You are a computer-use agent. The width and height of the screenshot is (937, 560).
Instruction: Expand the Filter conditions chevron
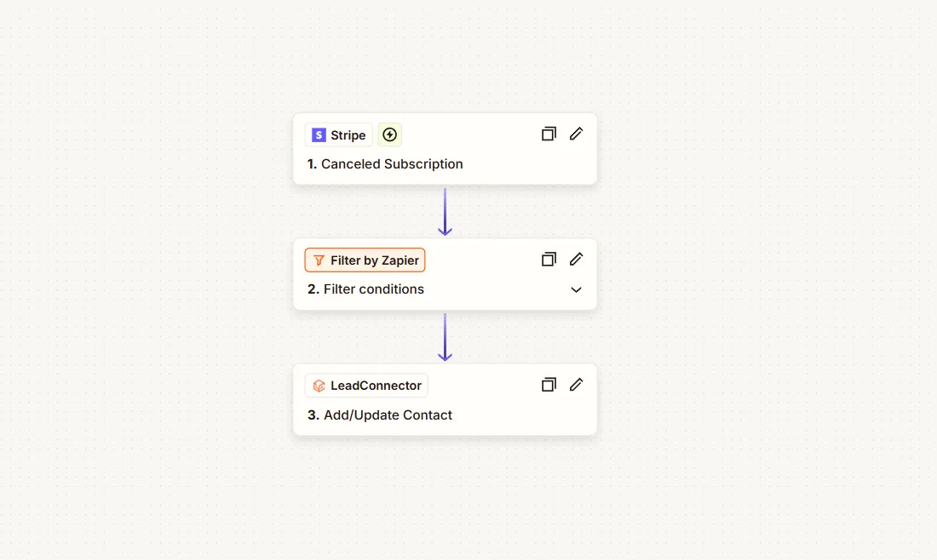(576, 289)
